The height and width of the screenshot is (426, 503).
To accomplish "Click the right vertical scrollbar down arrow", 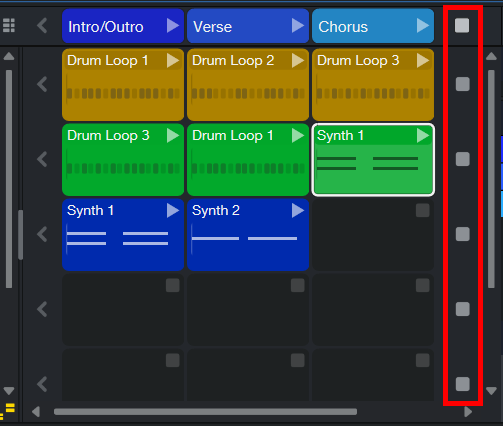I will (491, 391).
